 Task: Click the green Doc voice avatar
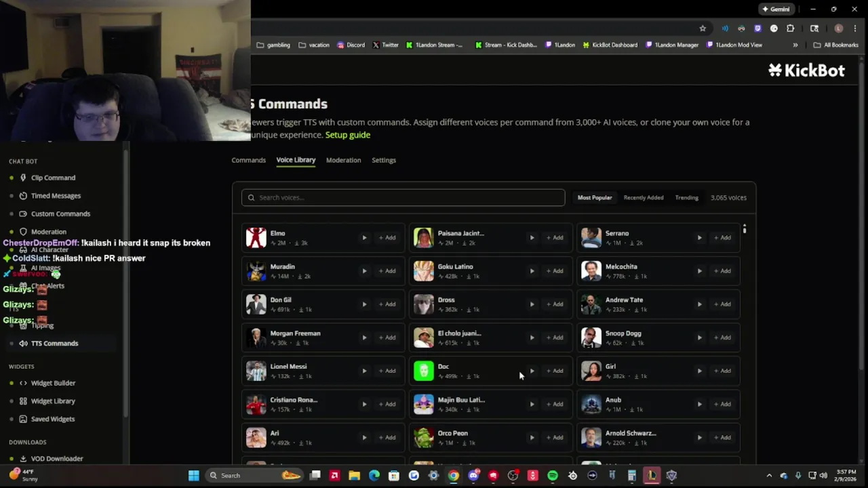[424, 371]
